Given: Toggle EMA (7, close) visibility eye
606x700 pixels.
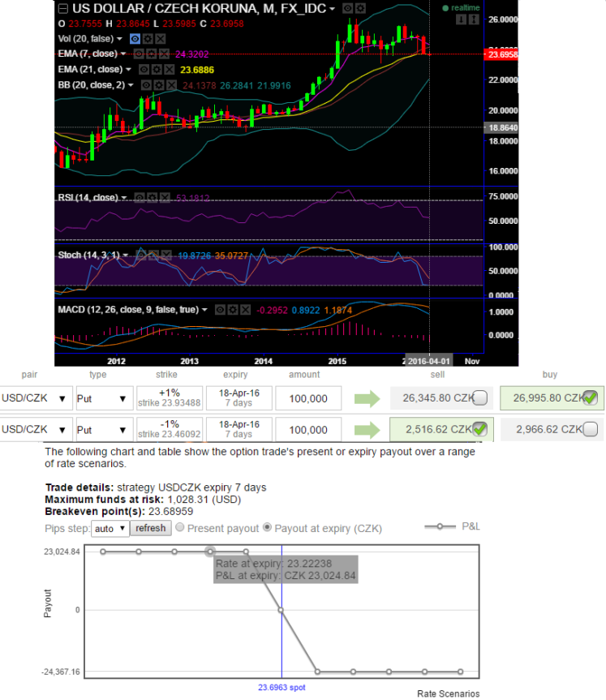Looking at the screenshot, I should [139, 54].
